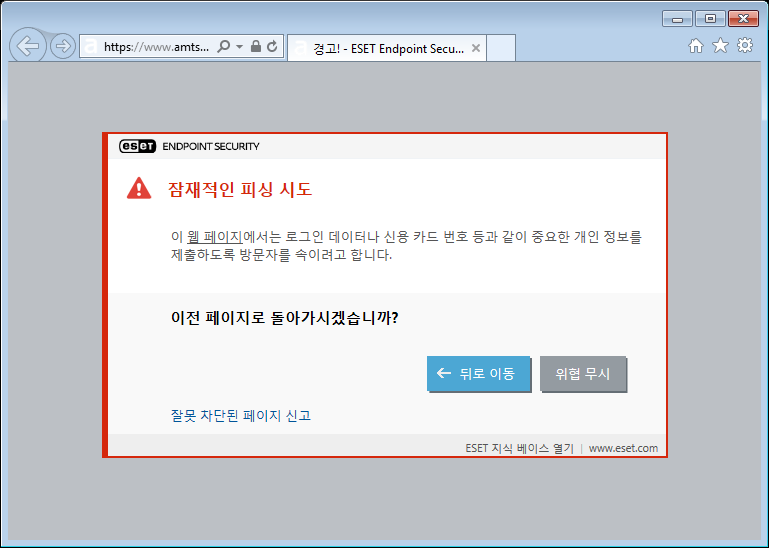Visit the www.eset.com footer link

click(x=623, y=448)
